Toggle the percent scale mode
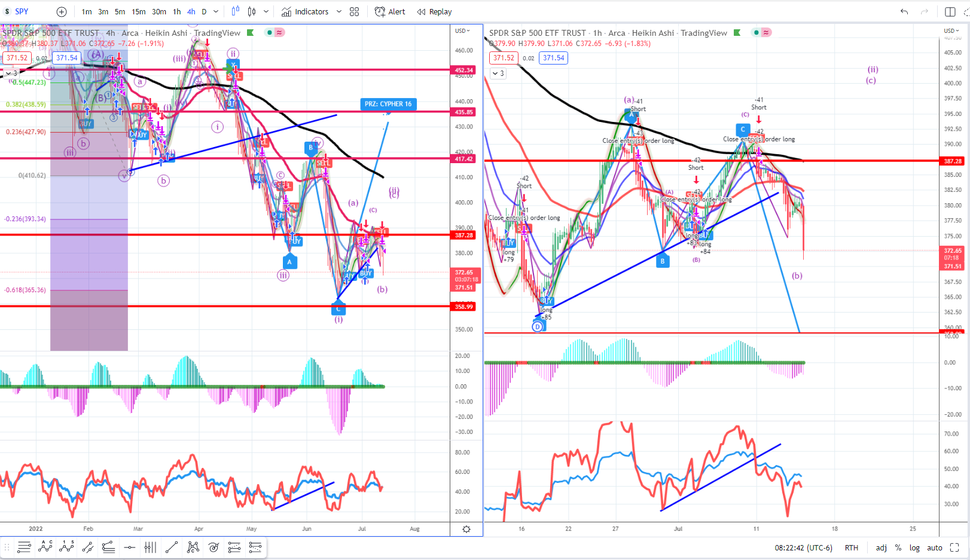The image size is (970, 560). pyautogui.click(x=898, y=547)
